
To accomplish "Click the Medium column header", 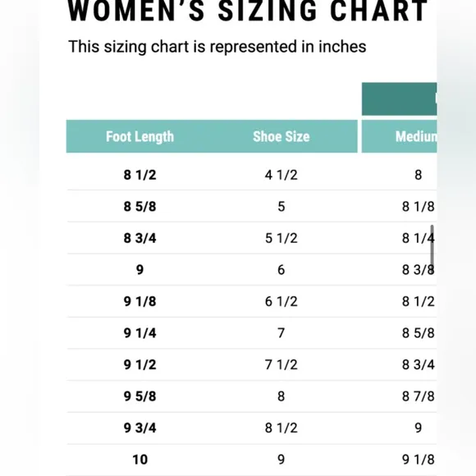I will pyautogui.click(x=416, y=136).
